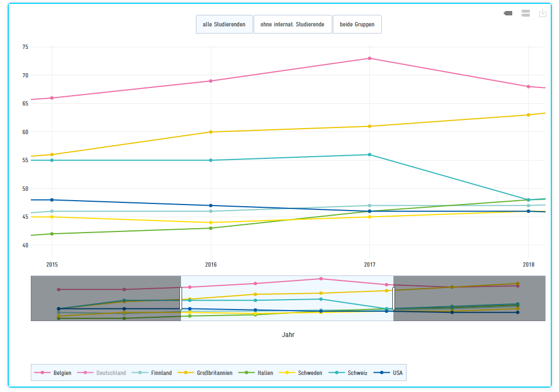Toggle Großbritannien legend entry
Image resolution: width=559 pixels, height=392 pixels.
[x=206, y=373]
